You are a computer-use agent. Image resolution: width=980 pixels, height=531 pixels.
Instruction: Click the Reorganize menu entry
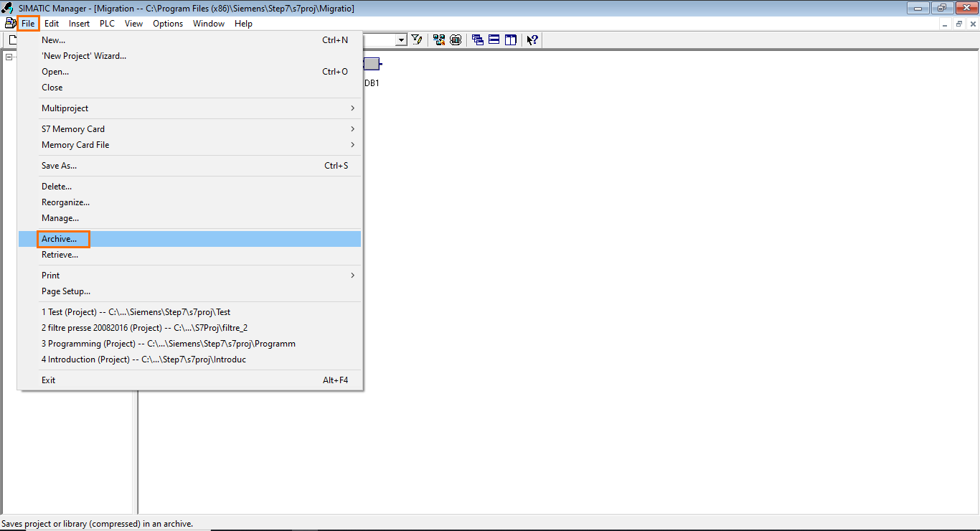pyautogui.click(x=65, y=202)
